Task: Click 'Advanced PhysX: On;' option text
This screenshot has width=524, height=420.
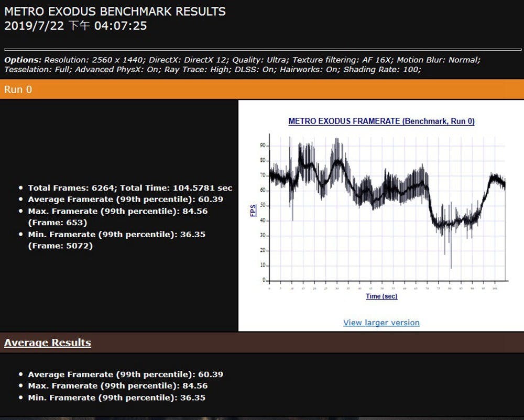Action: pos(118,70)
